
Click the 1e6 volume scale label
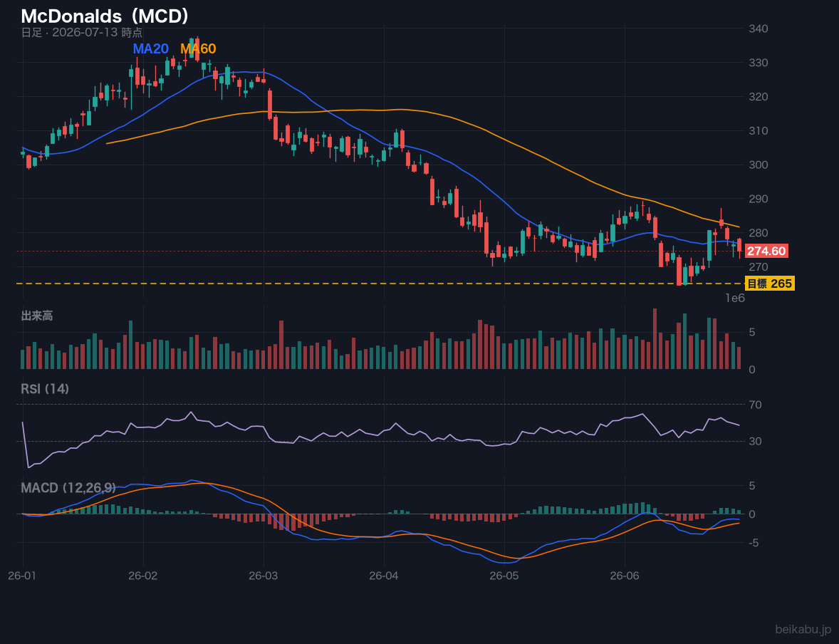click(x=735, y=298)
